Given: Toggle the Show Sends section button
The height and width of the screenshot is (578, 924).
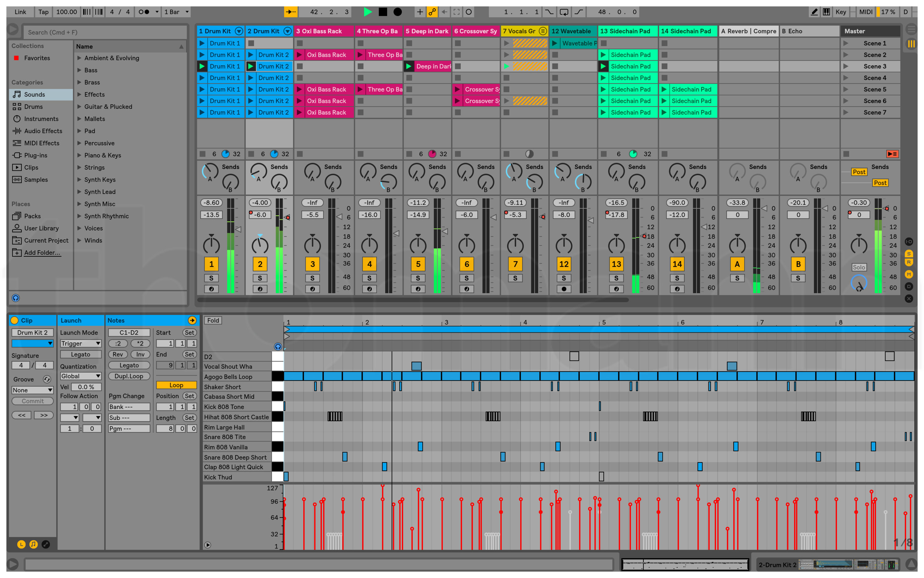Looking at the screenshot, I should point(909,254).
